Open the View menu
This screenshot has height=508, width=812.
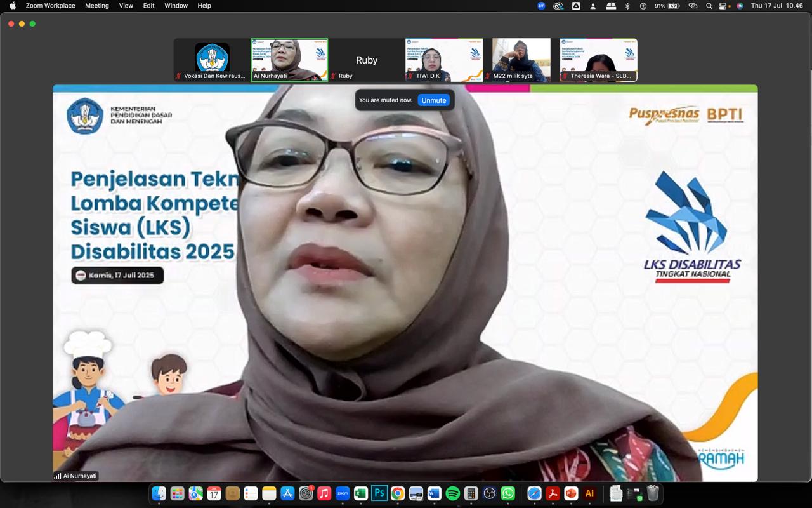pyautogui.click(x=126, y=6)
